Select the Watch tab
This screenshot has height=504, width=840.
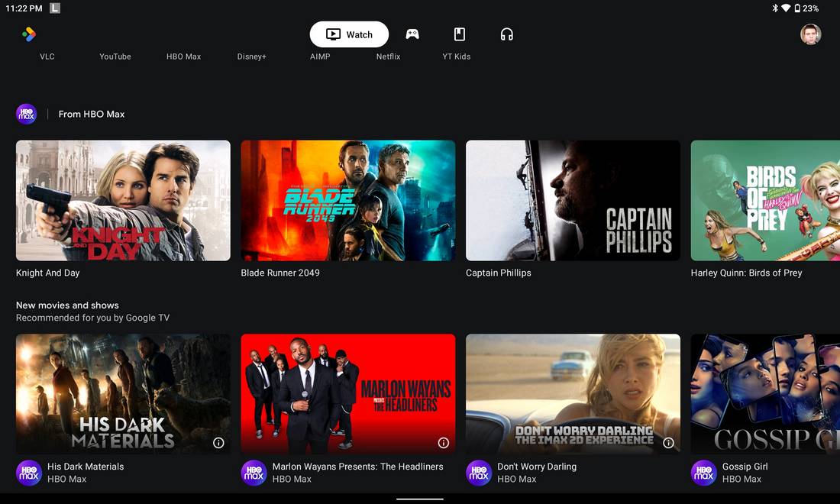click(349, 34)
